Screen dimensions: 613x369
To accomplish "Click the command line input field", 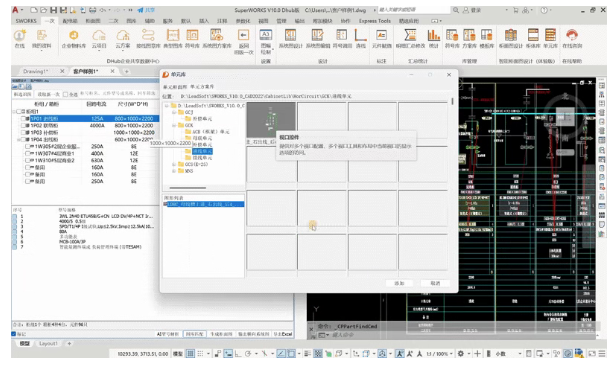I will pyautogui.click(x=461, y=335).
